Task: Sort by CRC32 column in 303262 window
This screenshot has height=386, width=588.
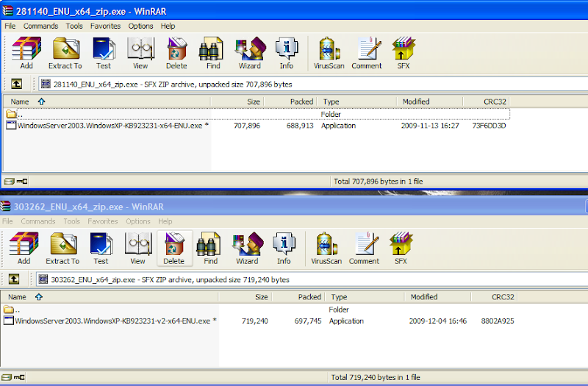Action: [494, 297]
